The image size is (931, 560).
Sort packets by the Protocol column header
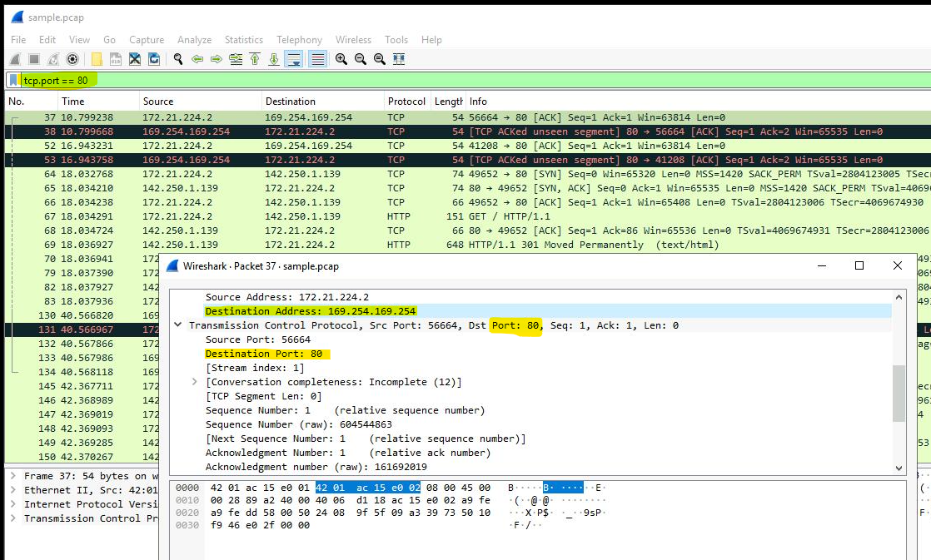click(x=406, y=101)
